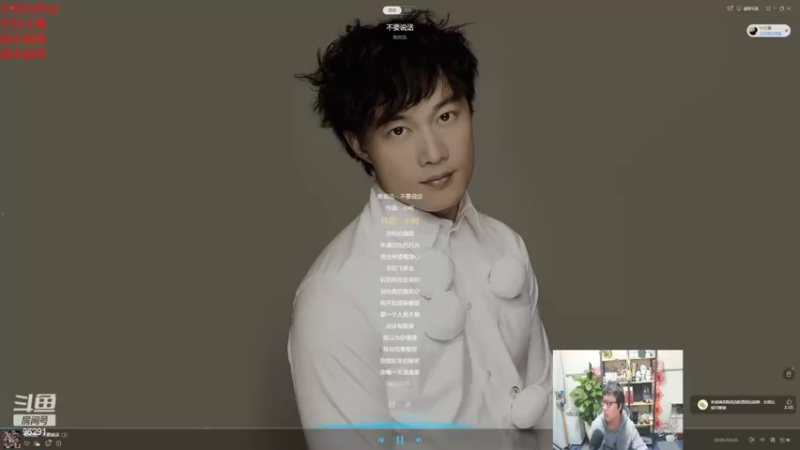Skip to the next track
The width and height of the screenshot is (800, 450).
pos(418,440)
